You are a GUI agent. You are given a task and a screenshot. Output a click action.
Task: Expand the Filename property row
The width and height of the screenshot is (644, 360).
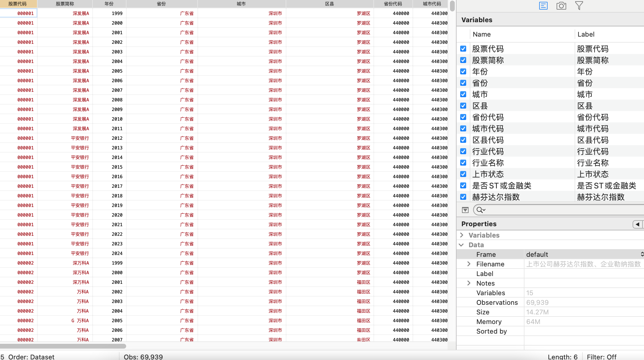(469, 264)
